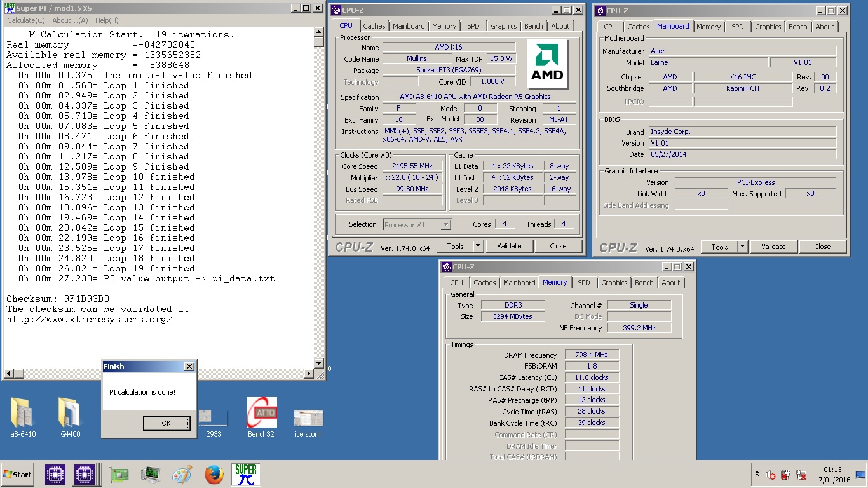
Task: Click the muted volume tray icon
Action: point(771,475)
